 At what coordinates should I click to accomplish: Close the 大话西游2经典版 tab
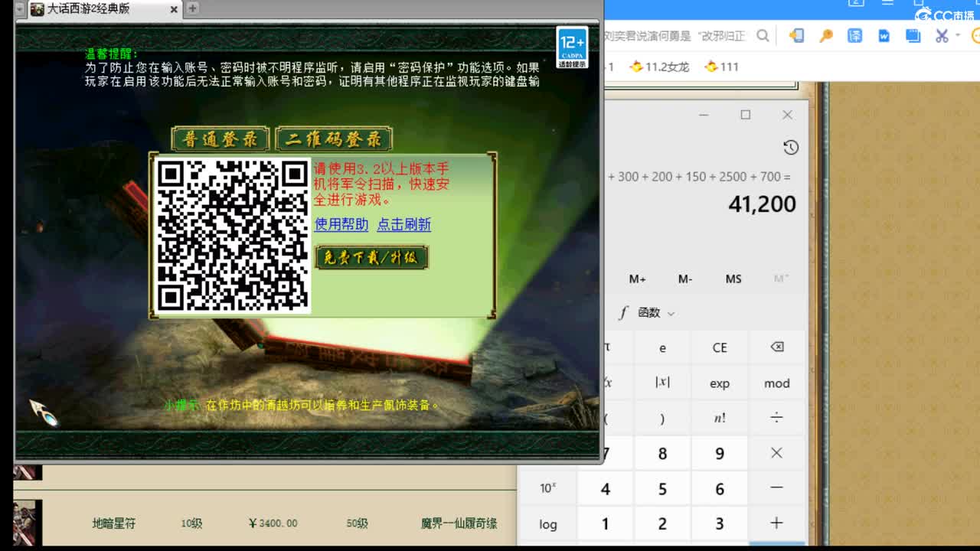(x=174, y=9)
